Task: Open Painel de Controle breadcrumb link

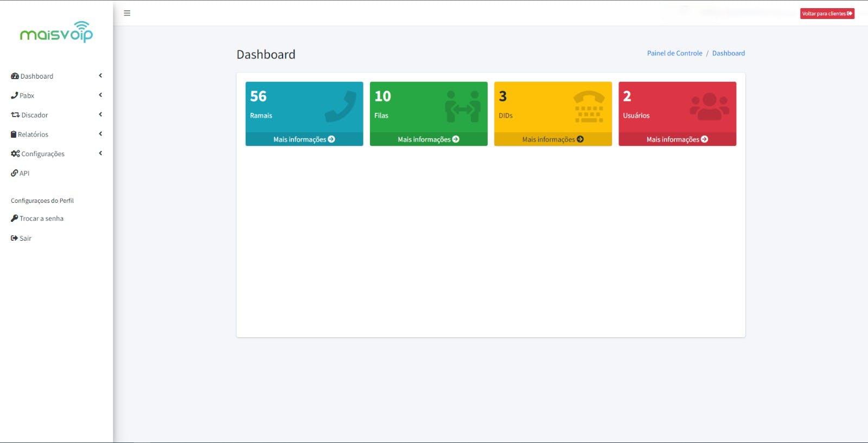Action: tap(674, 53)
